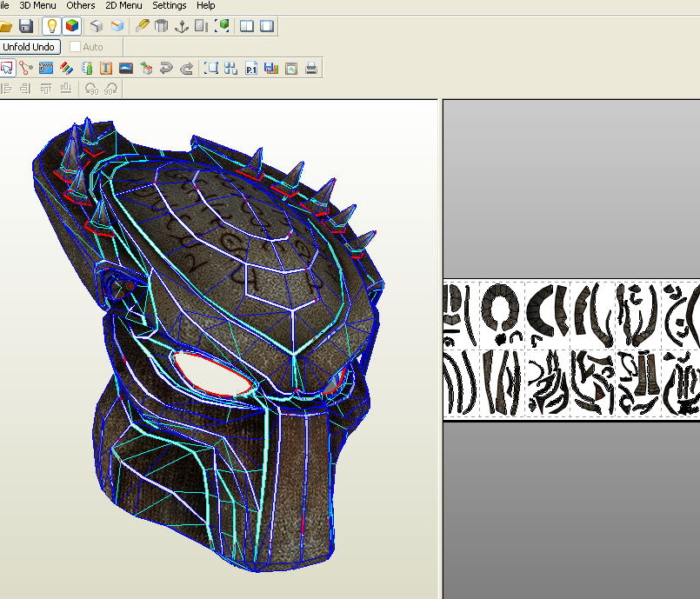Click the align right icon

pyautogui.click(x=25, y=89)
